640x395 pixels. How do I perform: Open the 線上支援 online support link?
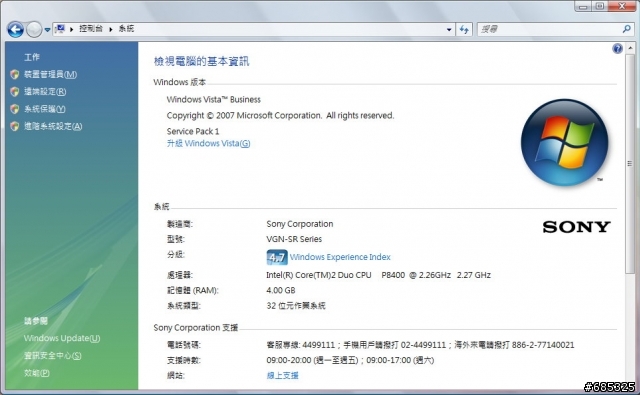282,375
